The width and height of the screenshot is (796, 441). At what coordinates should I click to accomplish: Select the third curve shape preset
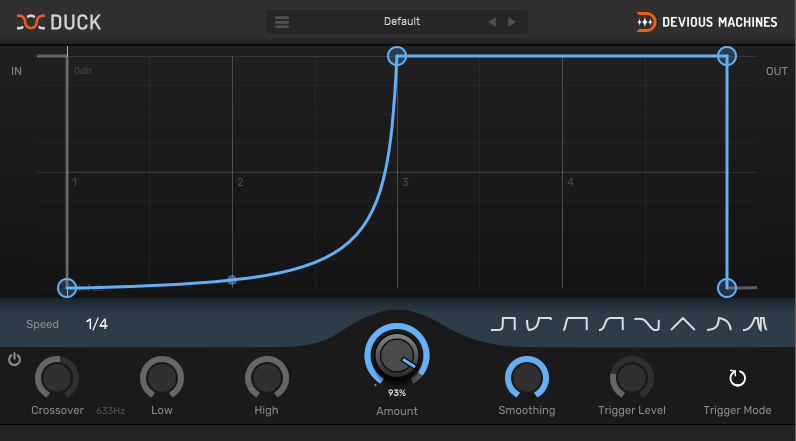click(x=575, y=324)
